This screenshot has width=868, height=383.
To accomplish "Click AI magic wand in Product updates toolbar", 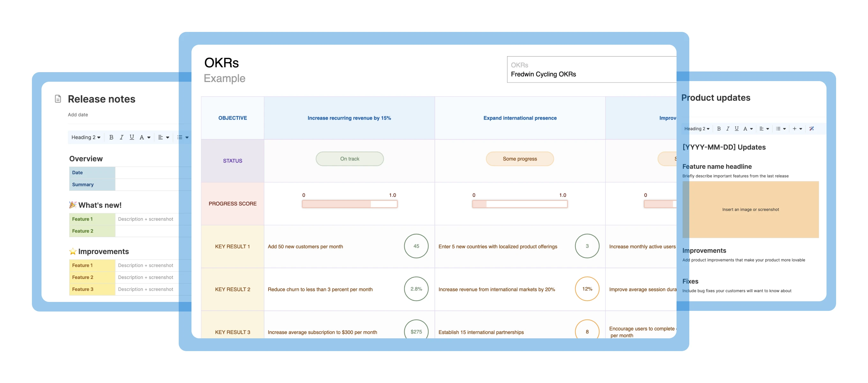I will coord(812,128).
